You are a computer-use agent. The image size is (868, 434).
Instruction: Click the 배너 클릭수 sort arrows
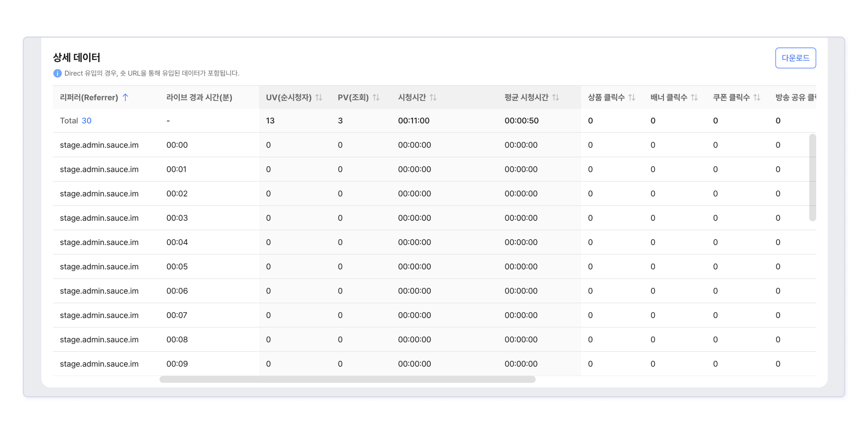click(694, 97)
